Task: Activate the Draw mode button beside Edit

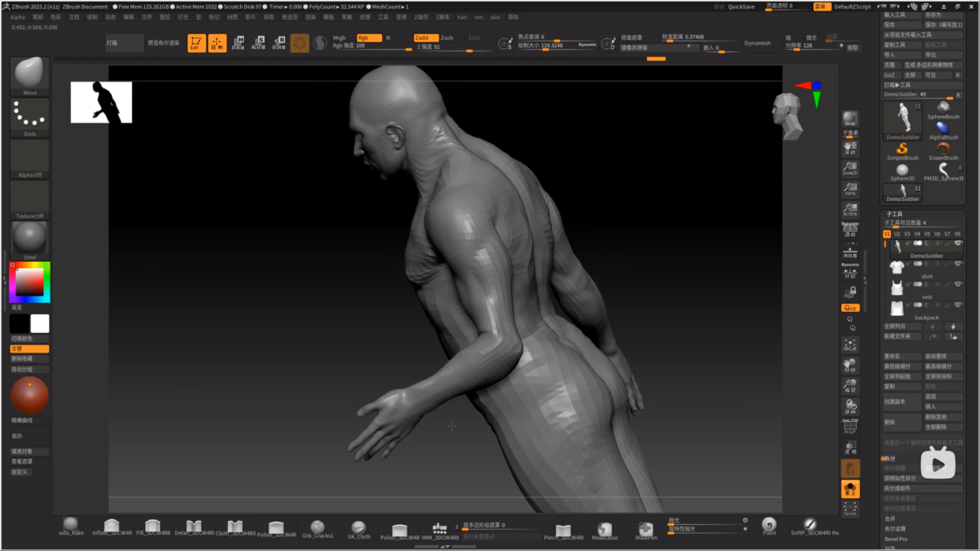Action: click(x=217, y=43)
